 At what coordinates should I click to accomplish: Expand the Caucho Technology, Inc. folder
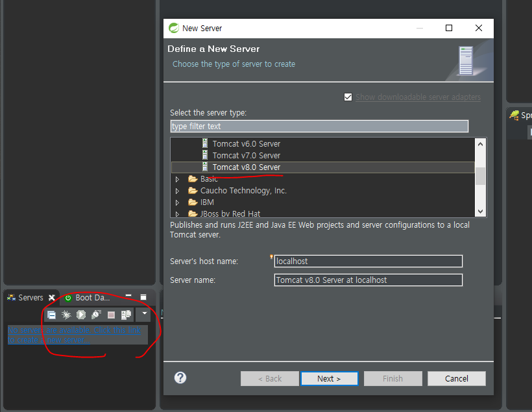[177, 191]
